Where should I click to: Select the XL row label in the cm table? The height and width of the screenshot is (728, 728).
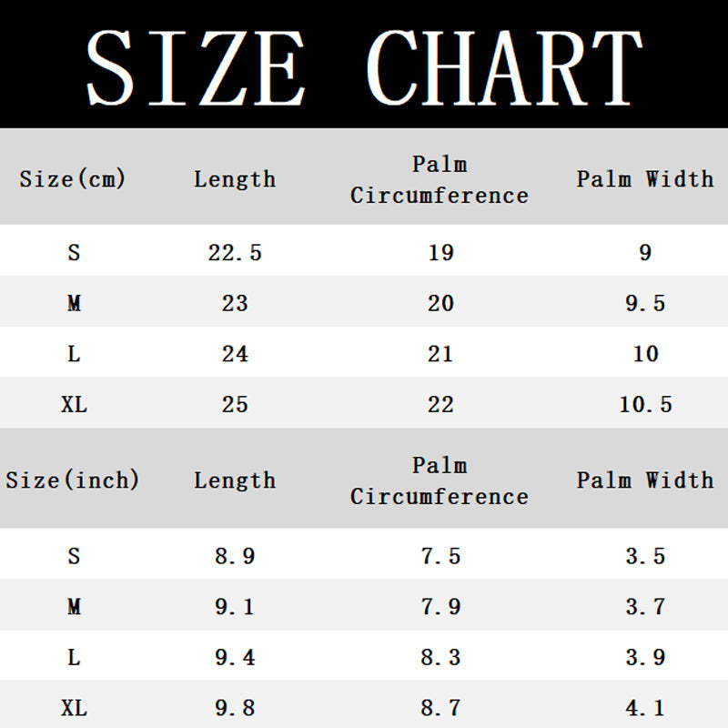pos(74,404)
